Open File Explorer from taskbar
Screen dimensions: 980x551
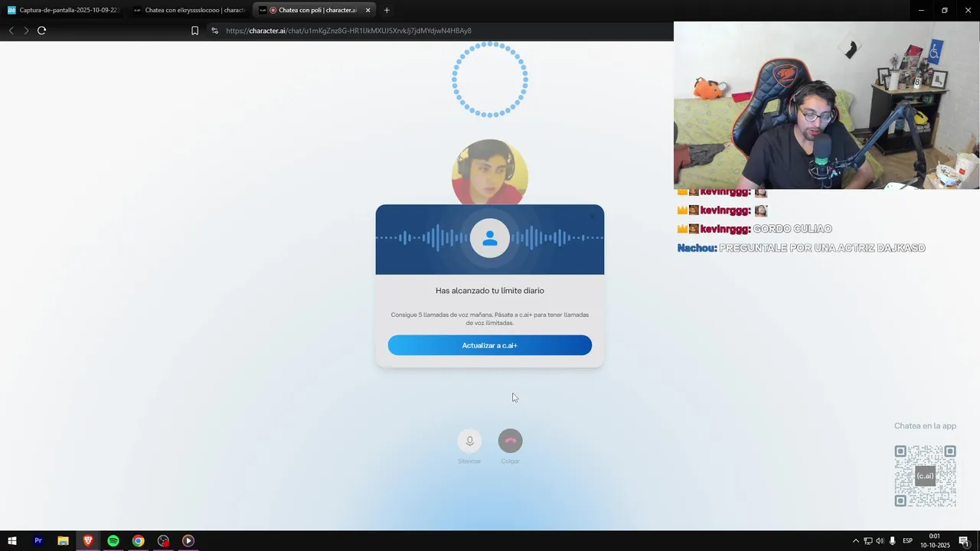63,541
